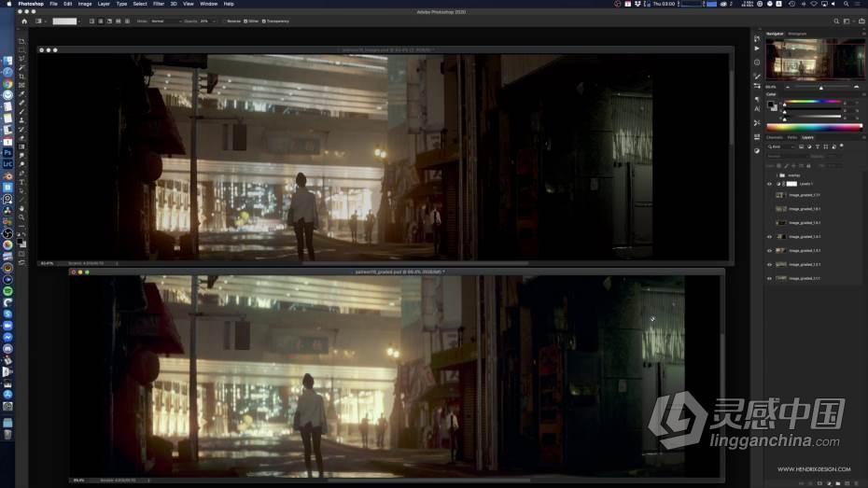Open the gradient picker dropdown arrow
The width and height of the screenshot is (868, 488).
[79, 21]
